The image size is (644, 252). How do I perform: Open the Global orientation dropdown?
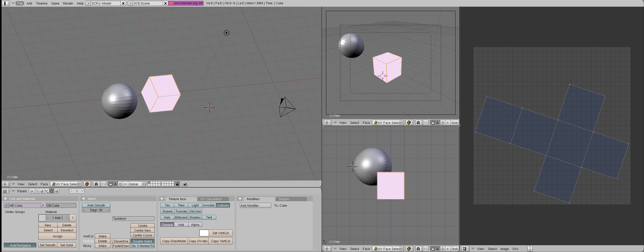click(x=136, y=184)
